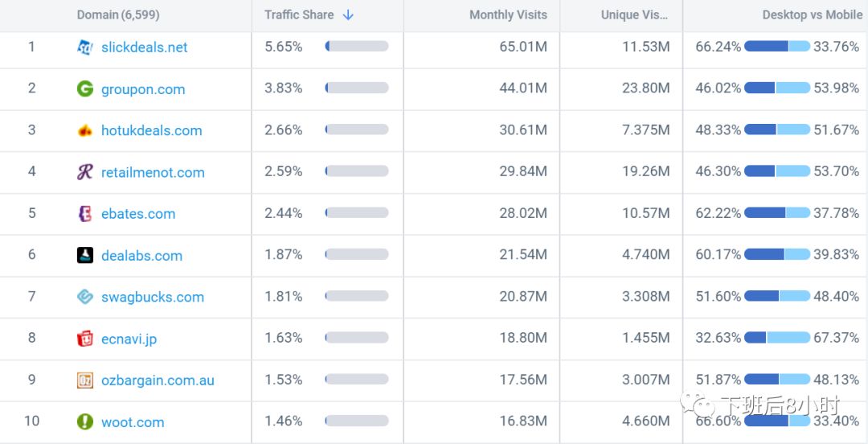Screen dimensions: 868x444
Task: Click the dealabs black favicon
Action: click(x=85, y=256)
